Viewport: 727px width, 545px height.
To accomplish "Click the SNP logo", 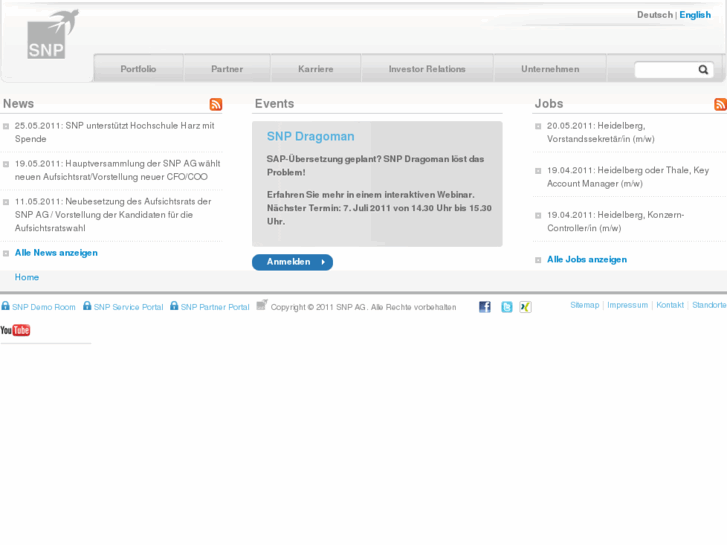I will pyautogui.click(x=52, y=34).
